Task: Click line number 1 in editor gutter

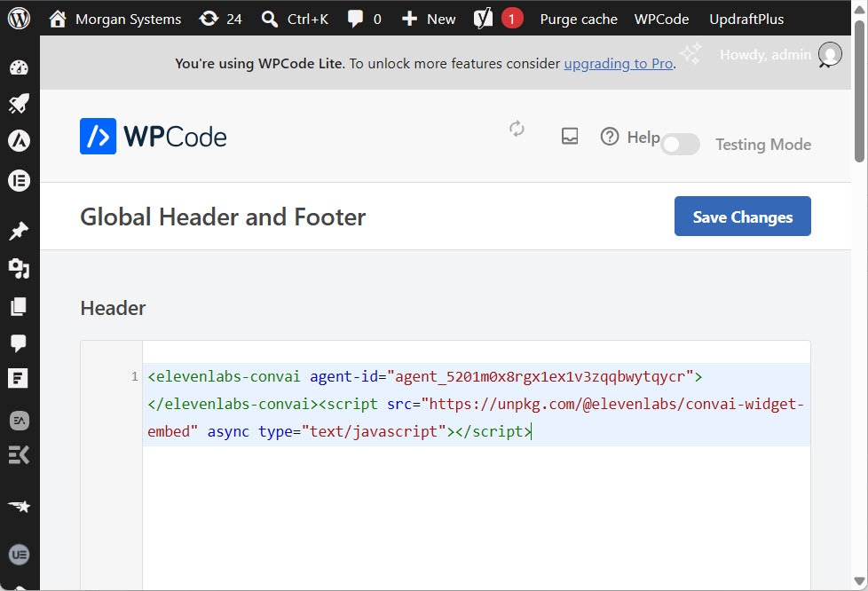Action: pyautogui.click(x=135, y=377)
